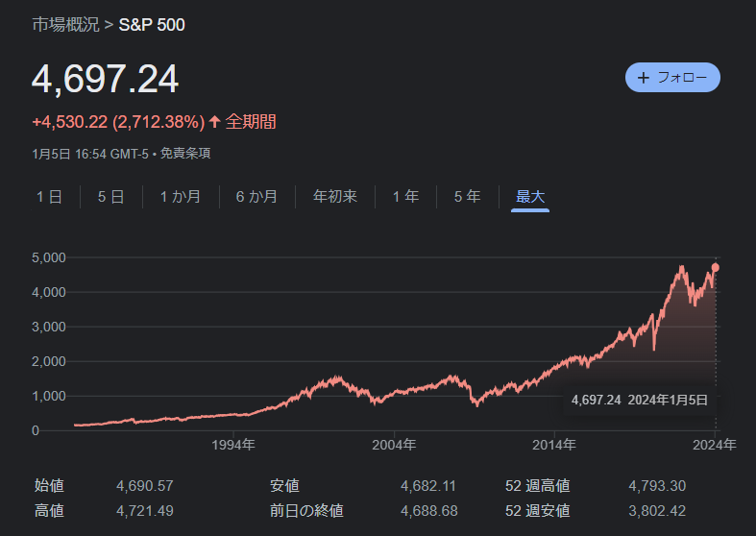The height and width of the screenshot is (536, 756).
Task: Click the active 最大 range tab
Action: [530, 197]
